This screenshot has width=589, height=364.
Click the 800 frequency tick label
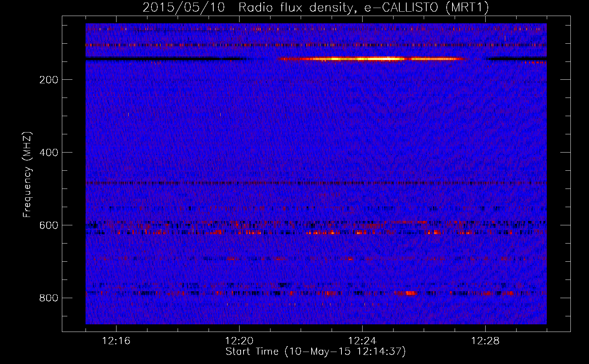point(49,298)
